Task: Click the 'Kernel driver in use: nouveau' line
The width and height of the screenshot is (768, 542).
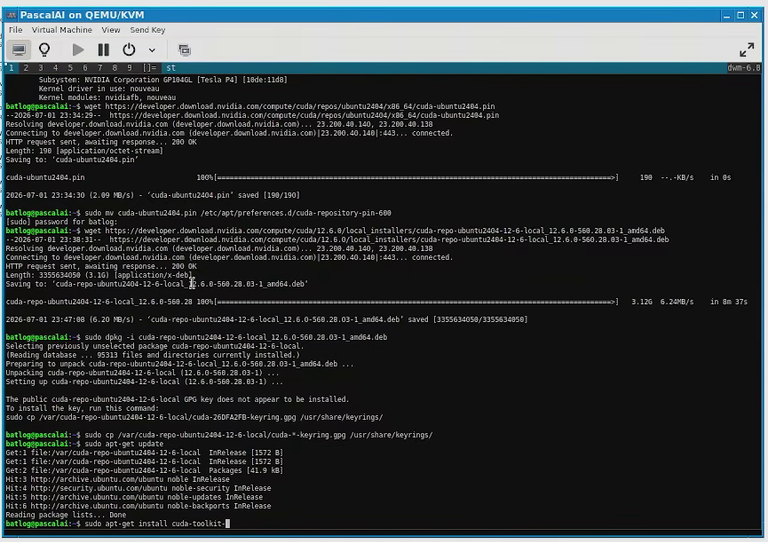Action: click(99, 89)
